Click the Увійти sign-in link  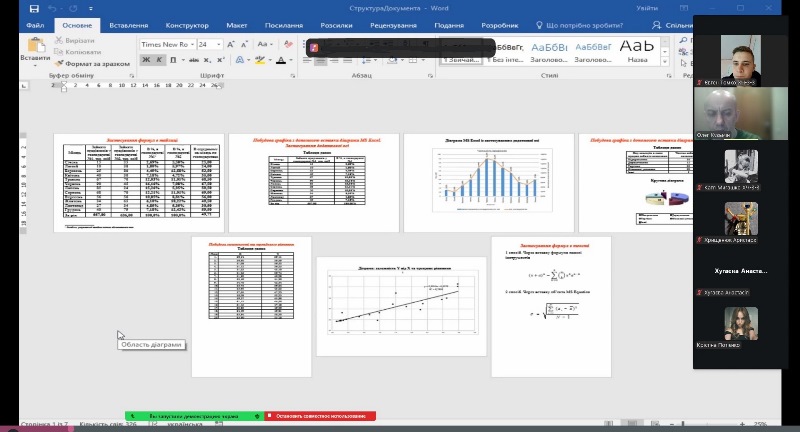[x=647, y=8]
